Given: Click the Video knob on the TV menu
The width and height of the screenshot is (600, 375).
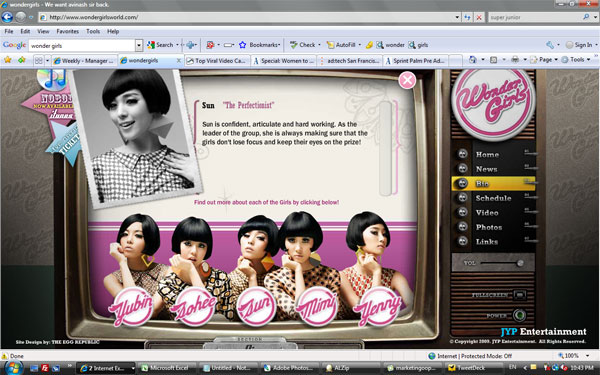Looking at the screenshot, I should pos(462,212).
